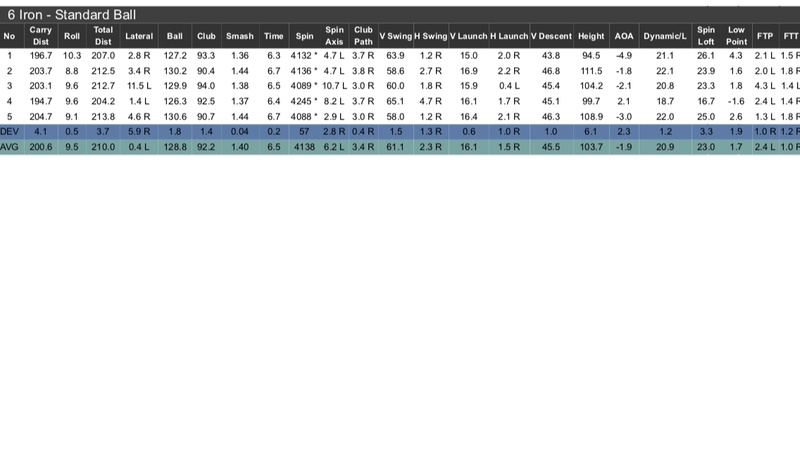Sort by the Smash column header
The width and height of the screenshot is (800, 450).
click(240, 36)
